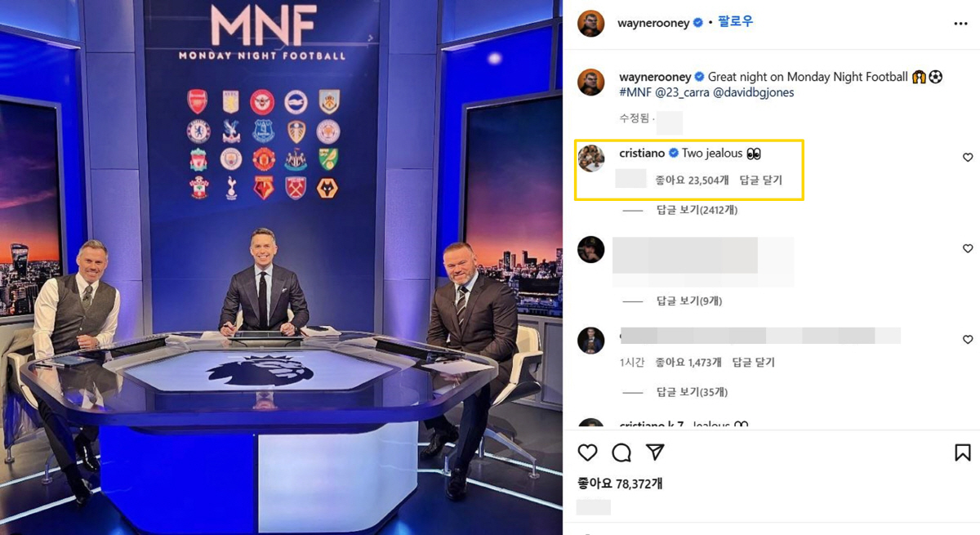980x535 pixels.
Task: Open @davidbgjones mention link
Action: [754, 92]
